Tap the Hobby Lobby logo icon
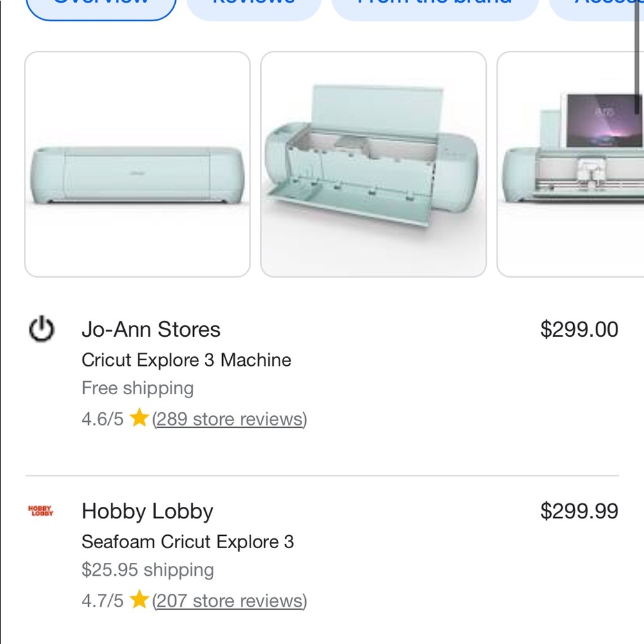Image resolution: width=644 pixels, height=644 pixels. click(x=41, y=511)
